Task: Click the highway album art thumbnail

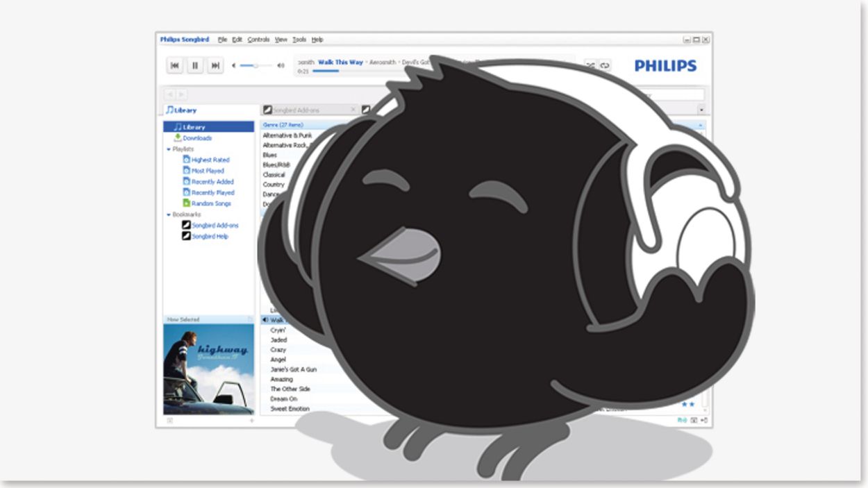Action: [x=208, y=369]
